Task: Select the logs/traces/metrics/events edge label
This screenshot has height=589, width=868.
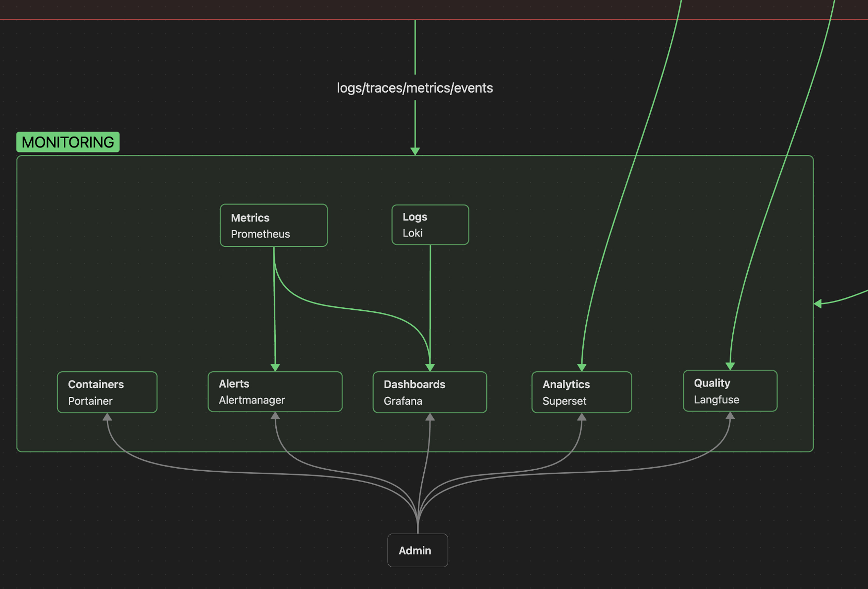Action: 415,88
